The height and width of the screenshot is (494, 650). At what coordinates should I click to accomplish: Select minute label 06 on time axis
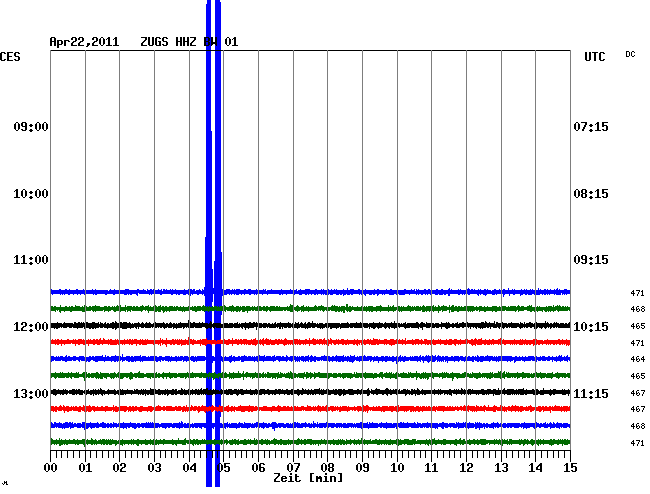[x=258, y=468]
